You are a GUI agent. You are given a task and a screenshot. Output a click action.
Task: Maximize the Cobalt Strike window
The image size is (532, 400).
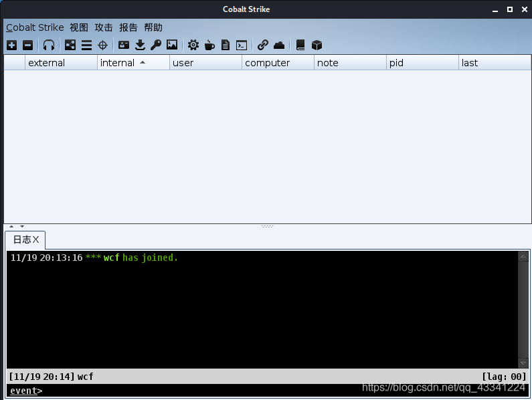point(510,9)
